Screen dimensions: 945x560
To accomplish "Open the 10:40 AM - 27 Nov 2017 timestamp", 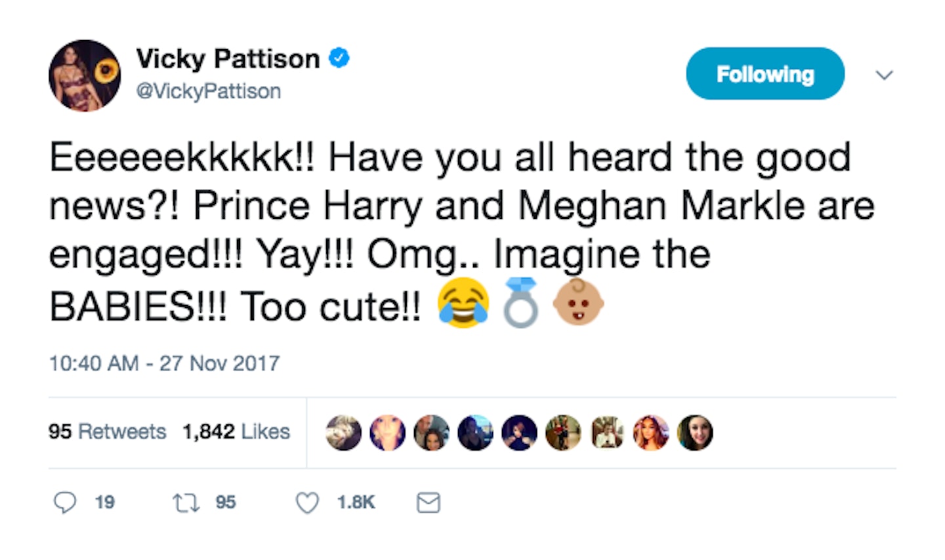I will click(x=165, y=363).
